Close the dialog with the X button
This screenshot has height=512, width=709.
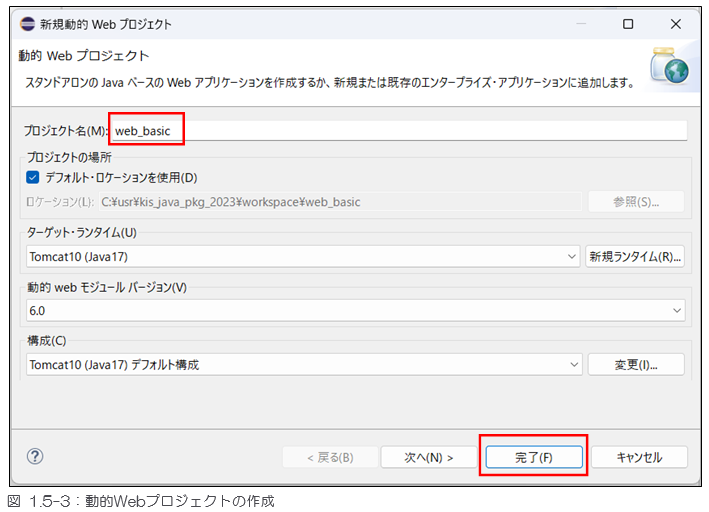674,23
